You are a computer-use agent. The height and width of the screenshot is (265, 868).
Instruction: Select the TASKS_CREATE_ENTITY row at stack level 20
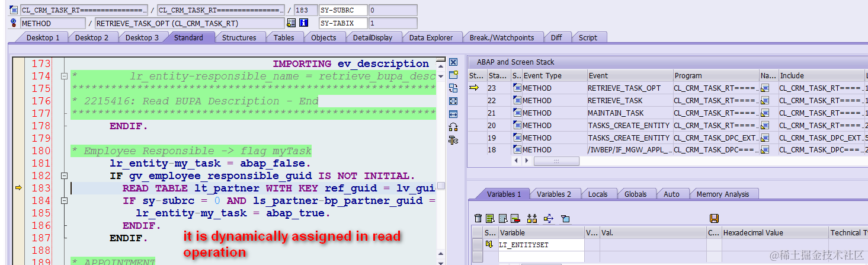pos(629,126)
